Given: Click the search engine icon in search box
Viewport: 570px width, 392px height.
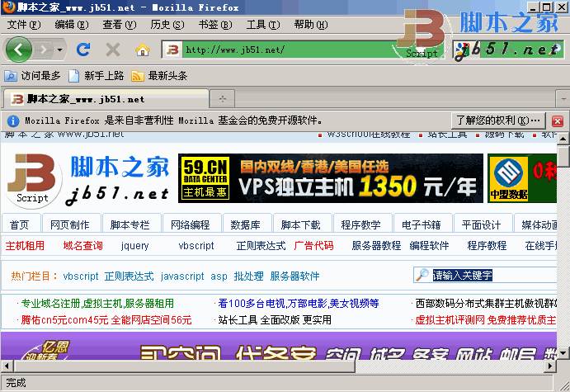Looking at the screenshot, I should [463, 50].
